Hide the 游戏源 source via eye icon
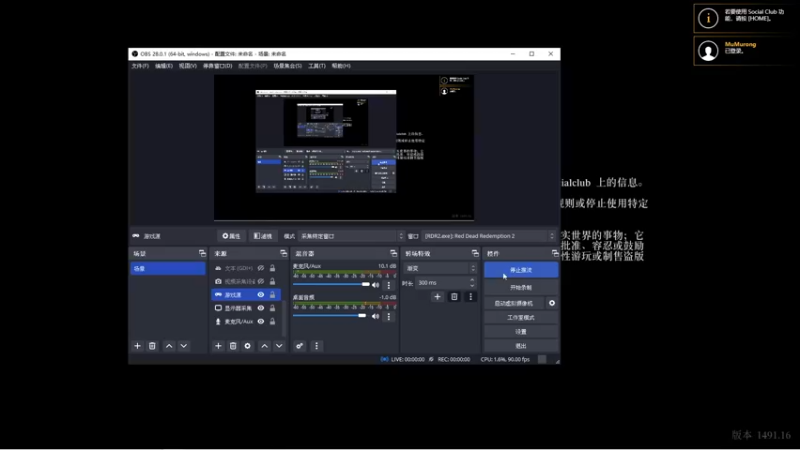Viewport: 800px width, 450px height. click(261, 294)
